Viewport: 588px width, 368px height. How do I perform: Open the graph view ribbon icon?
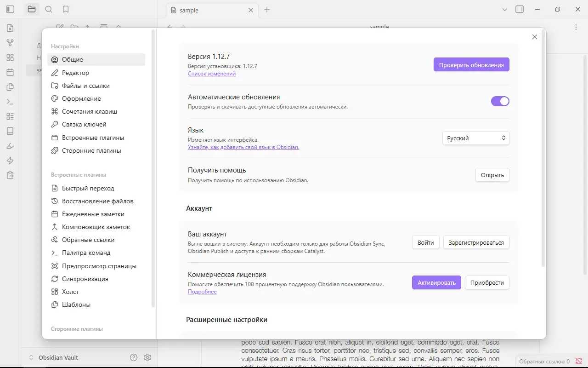(10, 43)
